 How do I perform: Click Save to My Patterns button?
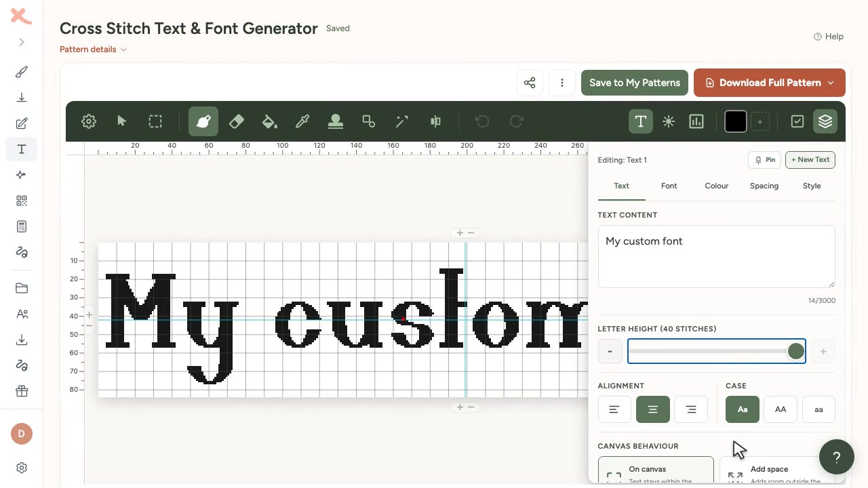pyautogui.click(x=635, y=83)
